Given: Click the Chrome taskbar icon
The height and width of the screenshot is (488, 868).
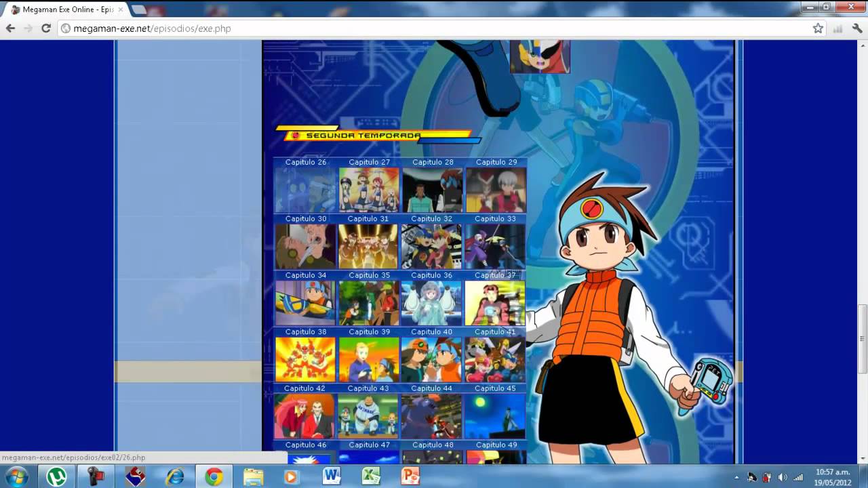Looking at the screenshot, I should click(x=214, y=476).
